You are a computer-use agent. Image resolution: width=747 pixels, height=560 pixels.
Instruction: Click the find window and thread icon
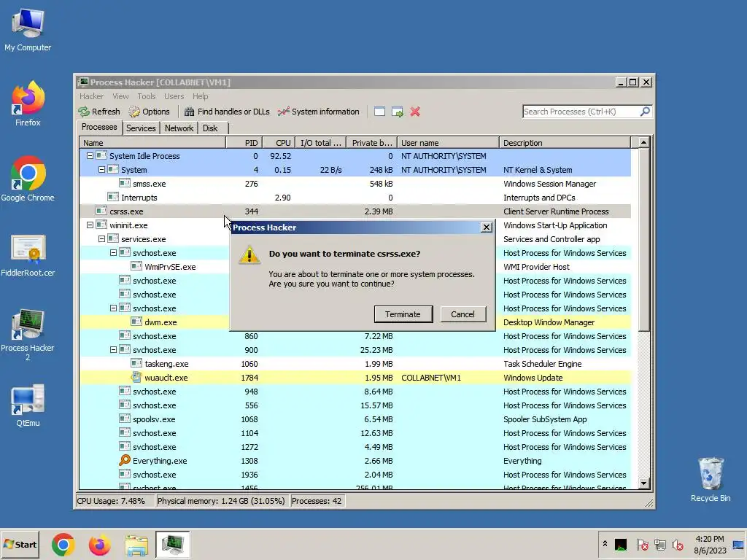[x=398, y=112]
